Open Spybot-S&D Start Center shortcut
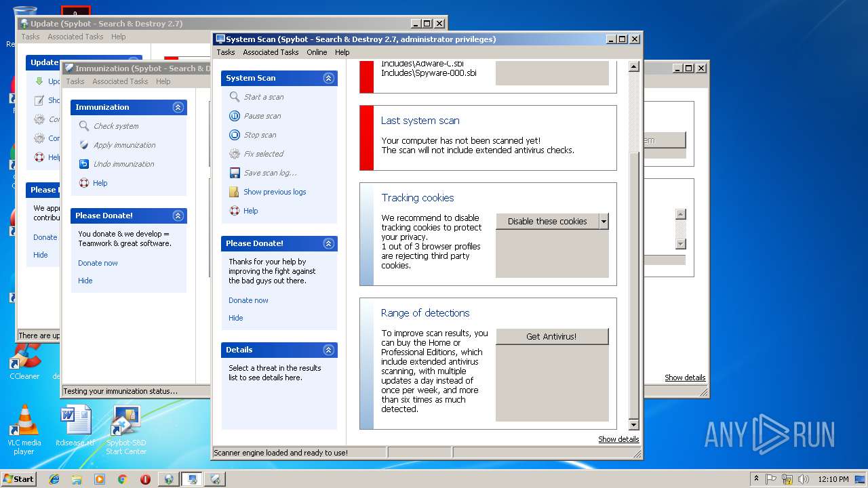The width and height of the screenshot is (868, 488). (x=126, y=430)
